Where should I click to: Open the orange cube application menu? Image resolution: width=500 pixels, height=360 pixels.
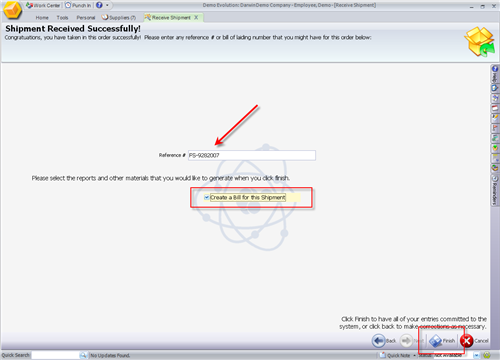pyautogui.click(x=12, y=10)
